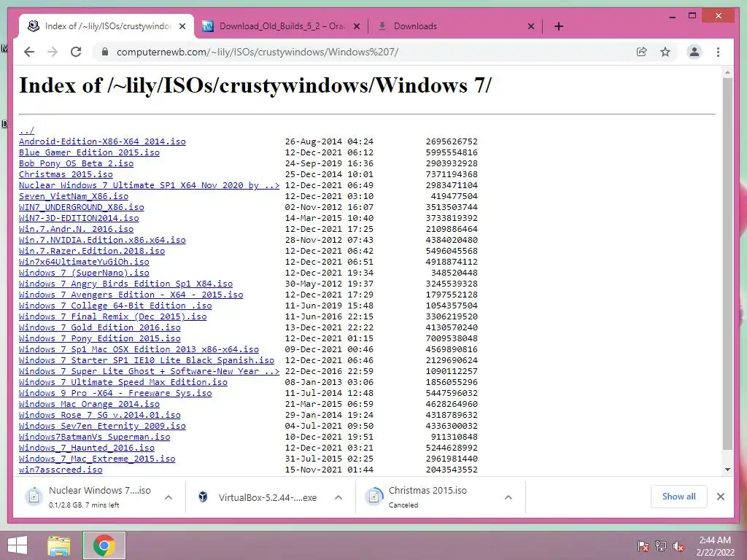Click Windows 7 Ultimate Speed Max Edition link
Viewport: 747px width, 560px height.
pyautogui.click(x=123, y=382)
